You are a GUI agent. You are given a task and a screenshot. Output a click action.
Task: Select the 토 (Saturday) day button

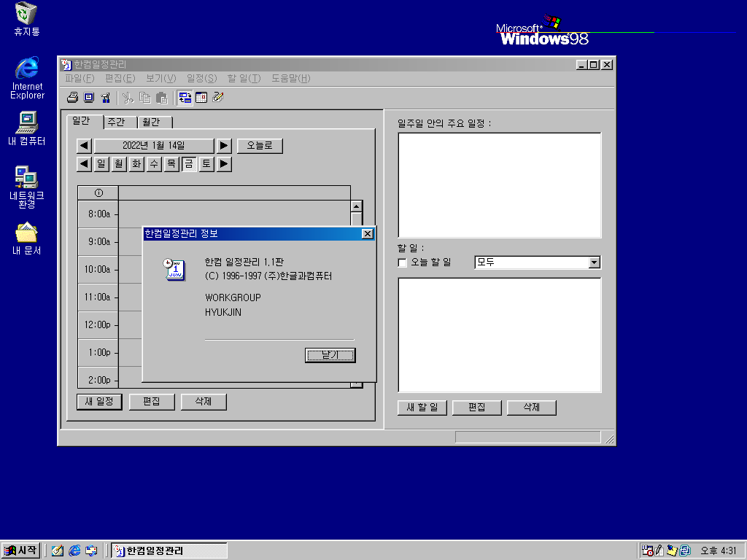206,164
